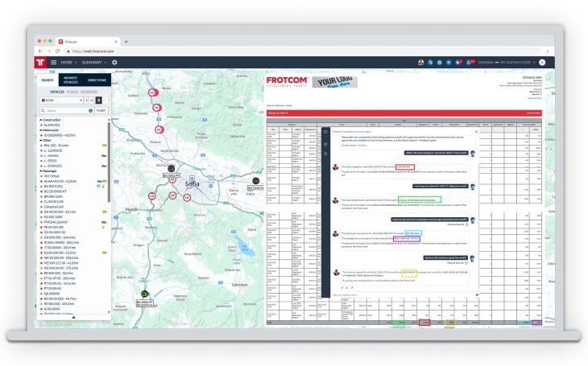588x366 pixels.
Task: Select the Places sub-tab
Action: tap(72, 92)
